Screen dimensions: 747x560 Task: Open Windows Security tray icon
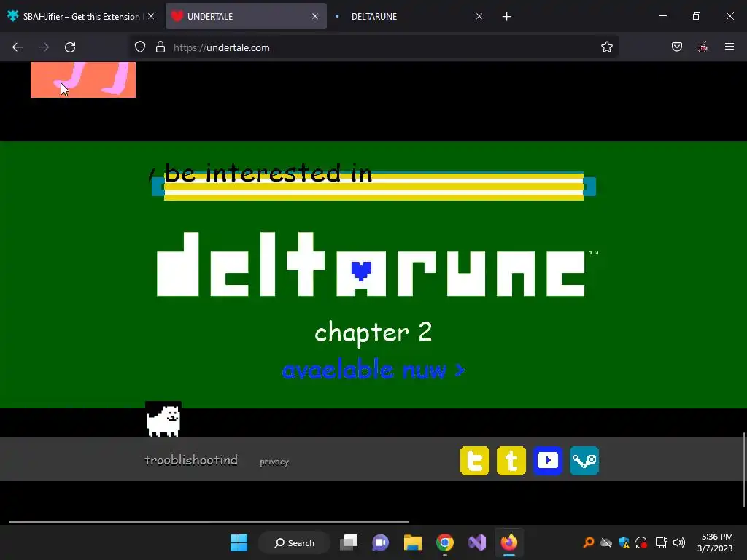(x=624, y=542)
